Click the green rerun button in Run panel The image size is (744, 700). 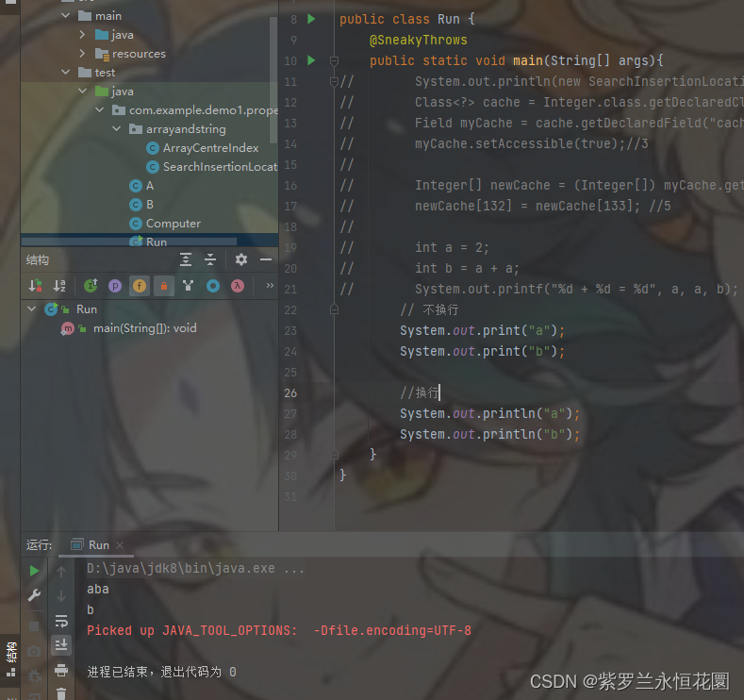coord(34,571)
